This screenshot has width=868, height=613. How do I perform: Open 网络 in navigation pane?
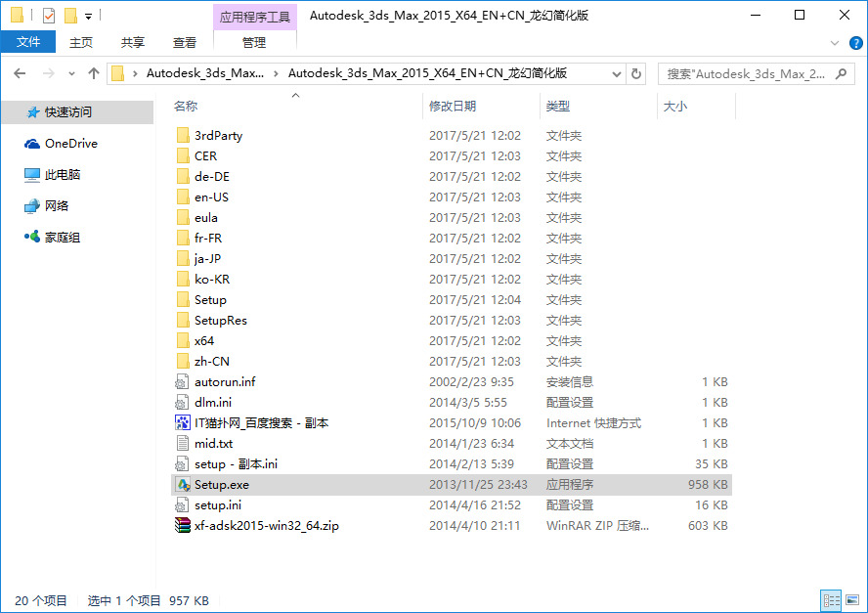point(47,206)
